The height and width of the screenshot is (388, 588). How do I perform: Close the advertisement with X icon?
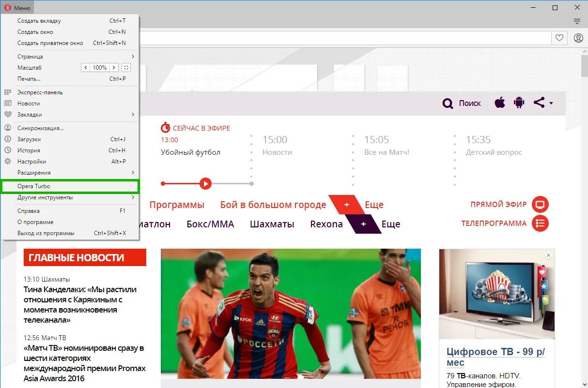[548, 255]
